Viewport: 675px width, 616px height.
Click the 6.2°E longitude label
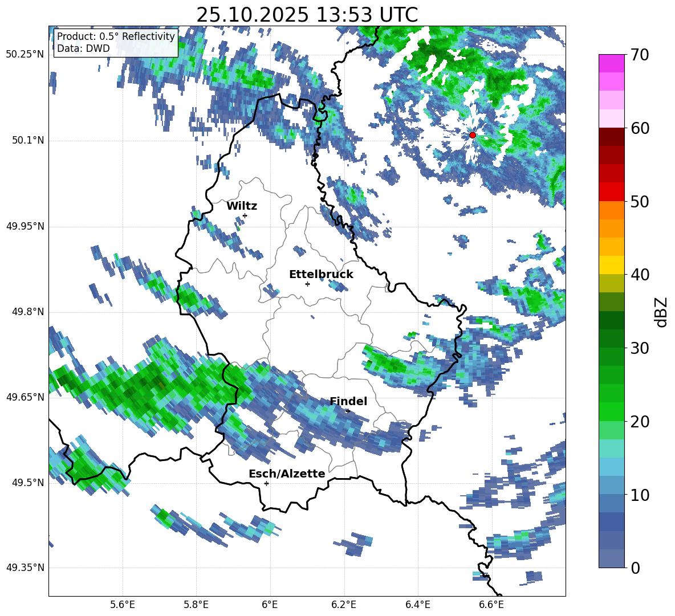click(x=344, y=605)
